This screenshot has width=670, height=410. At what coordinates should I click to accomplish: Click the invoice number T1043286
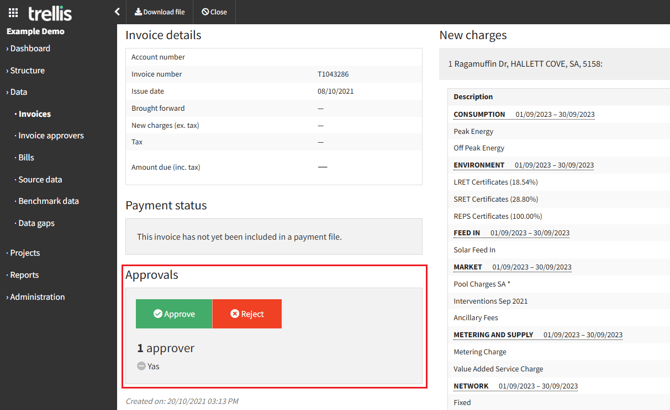[x=333, y=74]
